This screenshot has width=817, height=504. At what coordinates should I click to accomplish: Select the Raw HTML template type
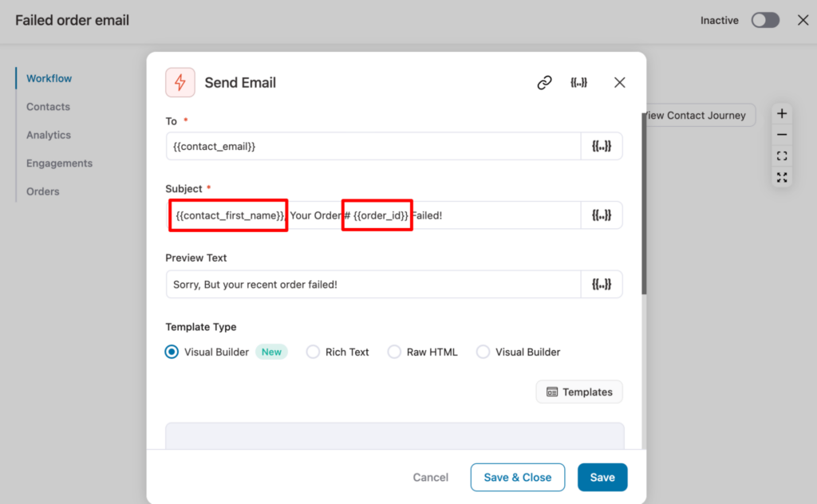pos(394,352)
